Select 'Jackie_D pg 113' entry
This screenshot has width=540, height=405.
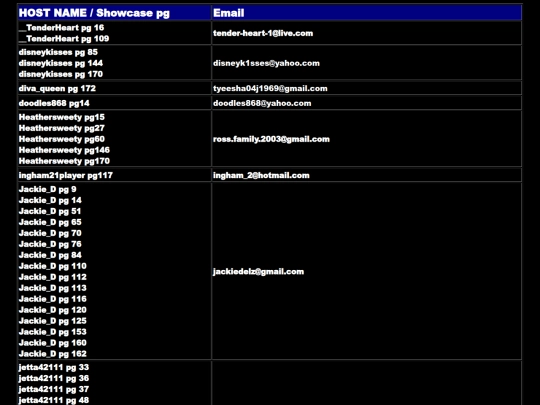coord(52,289)
